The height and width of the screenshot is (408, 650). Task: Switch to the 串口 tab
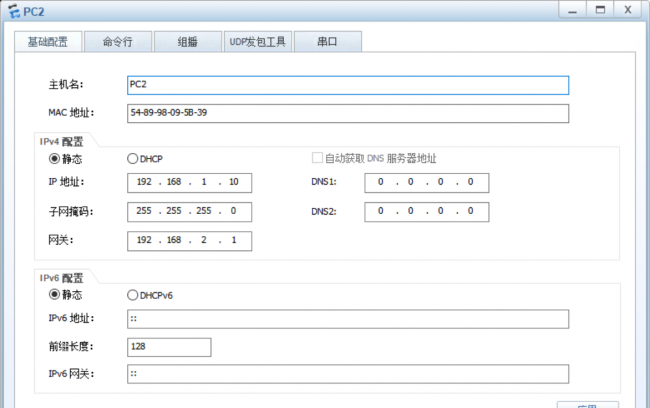[x=327, y=41]
